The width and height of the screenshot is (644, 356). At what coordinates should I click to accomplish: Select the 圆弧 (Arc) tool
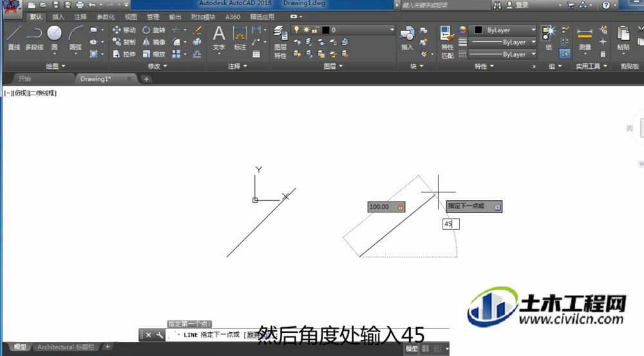click(75, 38)
